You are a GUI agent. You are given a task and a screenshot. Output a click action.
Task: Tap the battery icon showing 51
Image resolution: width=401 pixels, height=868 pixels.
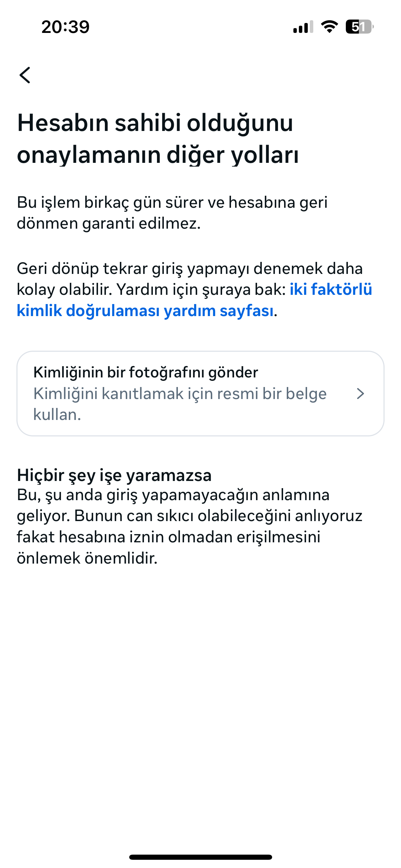click(x=360, y=27)
